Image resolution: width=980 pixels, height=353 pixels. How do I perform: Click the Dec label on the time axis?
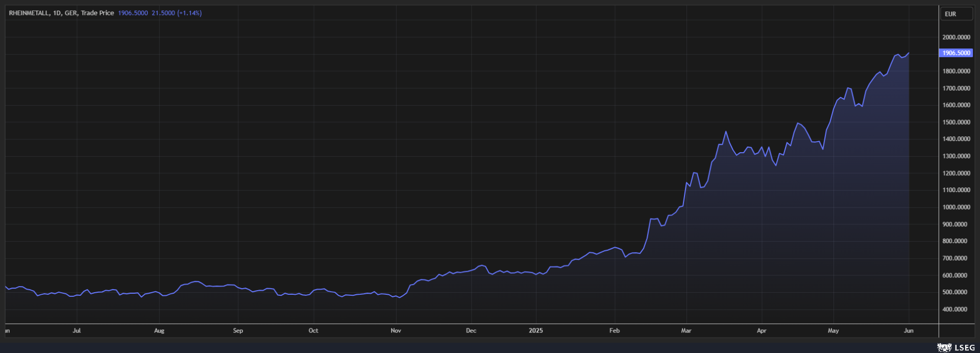tap(471, 331)
